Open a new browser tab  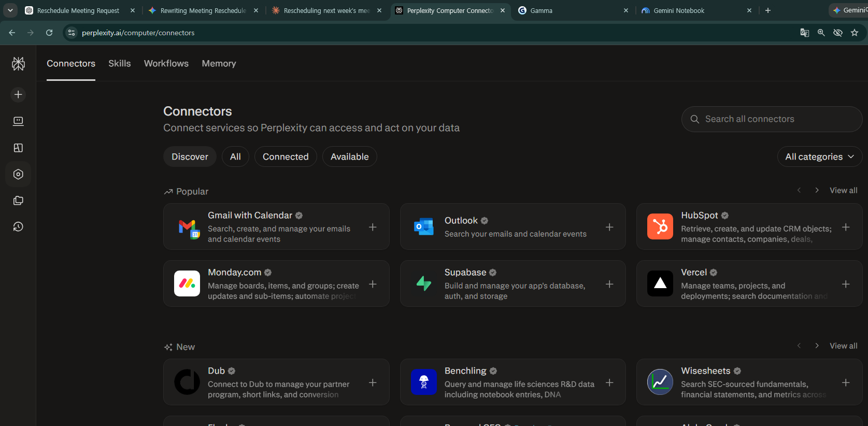click(x=768, y=10)
